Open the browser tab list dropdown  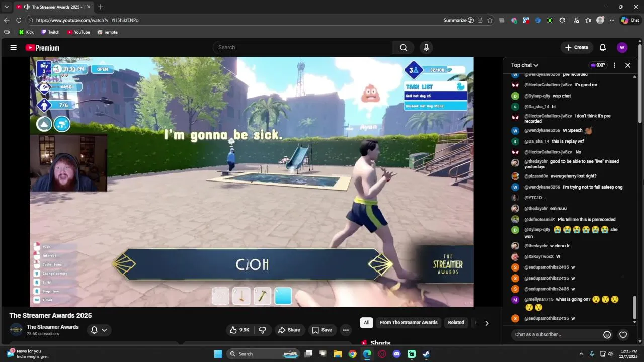[7, 7]
